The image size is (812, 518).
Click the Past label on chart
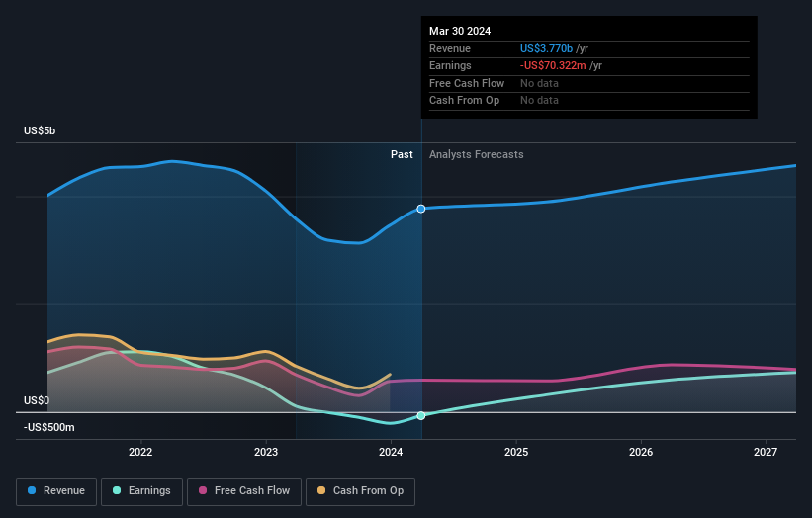402,155
